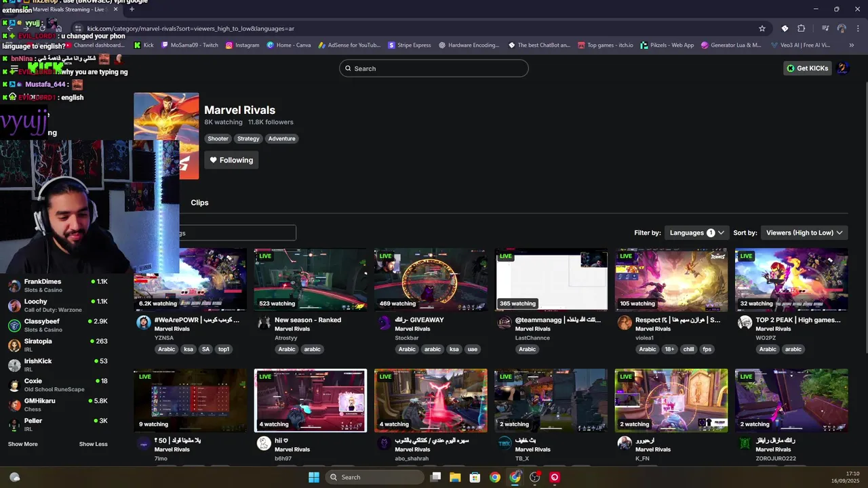Open the Top games - itch.io bookmark
The image size is (868, 488).
coord(606,45)
